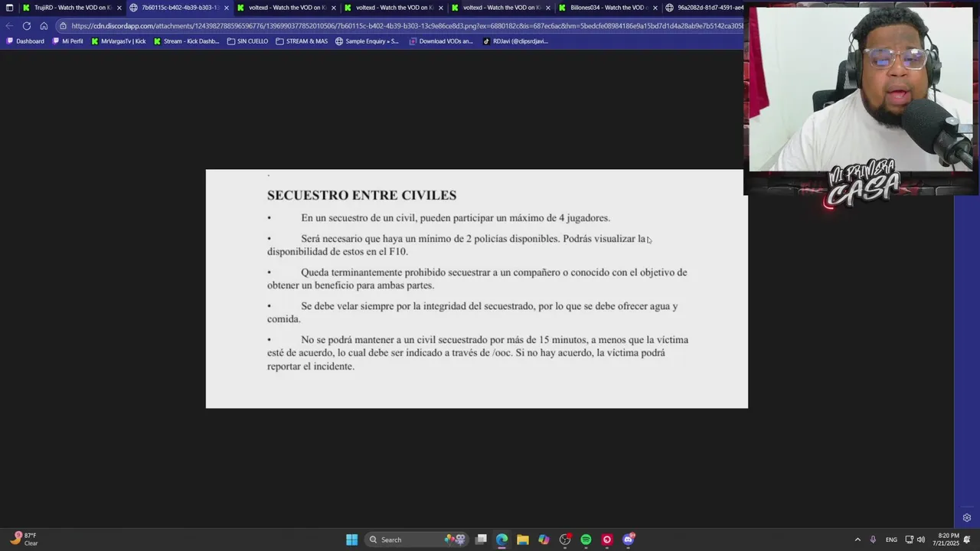The image size is (980, 551).
Task: Open the RDJavi TikTok bookmark
Action: coord(515,41)
